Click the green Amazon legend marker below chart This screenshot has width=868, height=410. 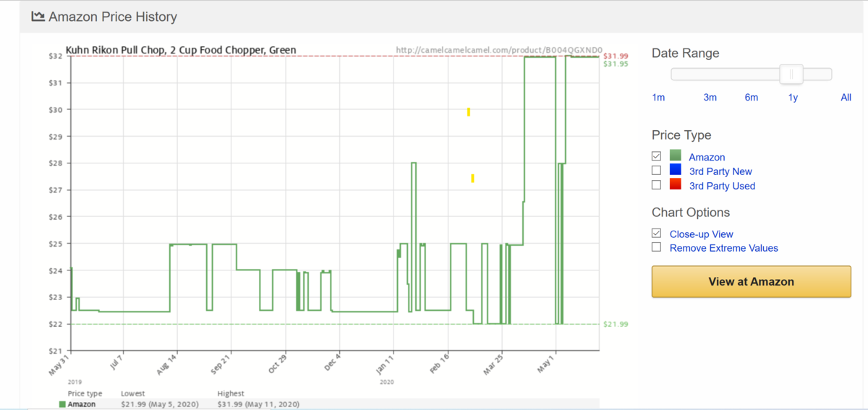coord(62,404)
